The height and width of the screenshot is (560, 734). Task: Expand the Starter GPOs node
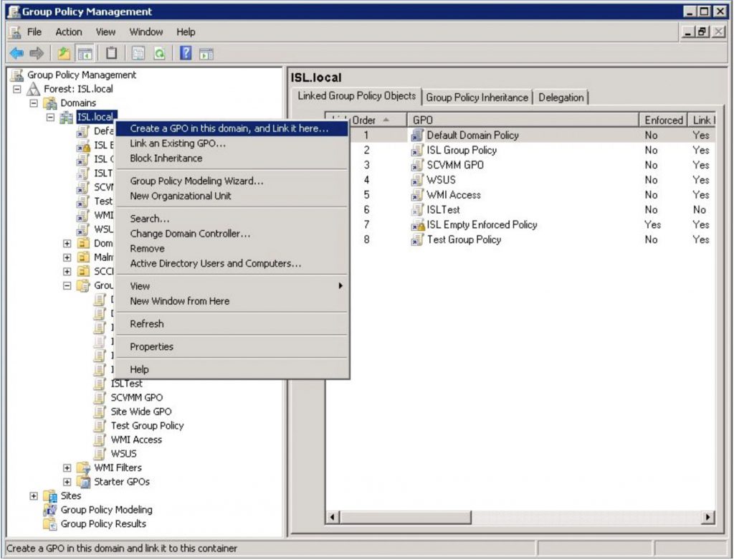(67, 482)
